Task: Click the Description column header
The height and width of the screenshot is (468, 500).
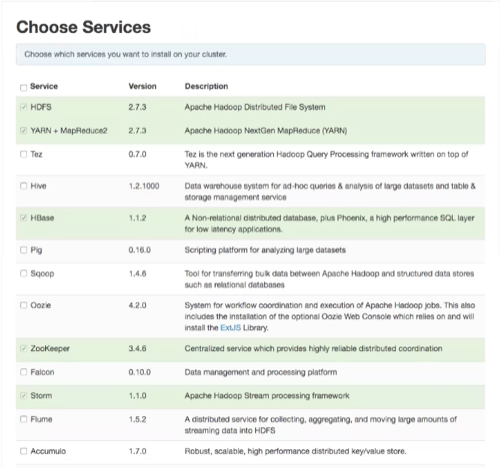Action: 206,86
